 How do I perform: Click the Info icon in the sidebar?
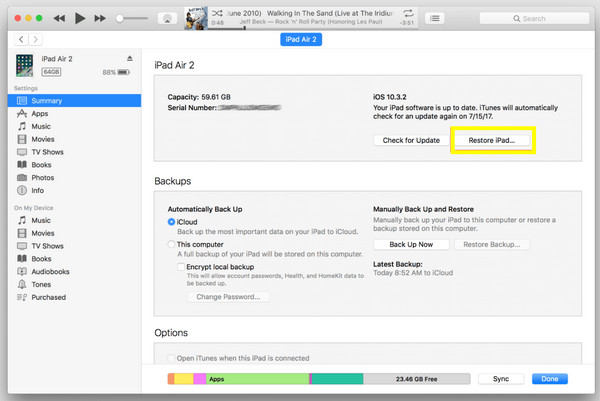22,190
